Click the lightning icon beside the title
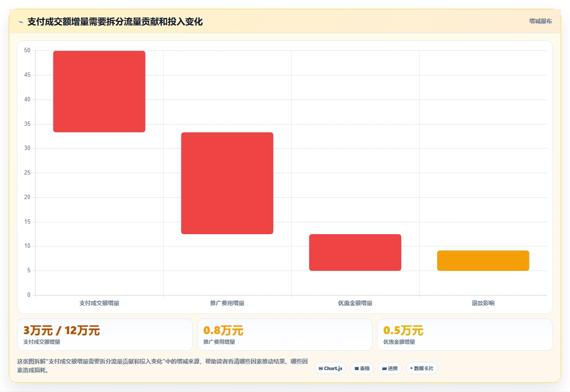This screenshot has width=570, height=392. coord(21,22)
